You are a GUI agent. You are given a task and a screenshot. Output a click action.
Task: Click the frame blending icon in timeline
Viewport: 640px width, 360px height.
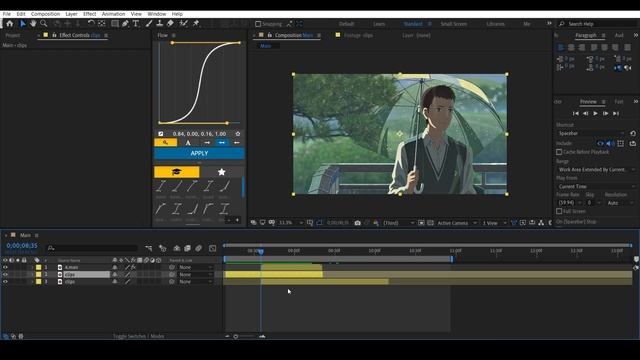pos(187,248)
